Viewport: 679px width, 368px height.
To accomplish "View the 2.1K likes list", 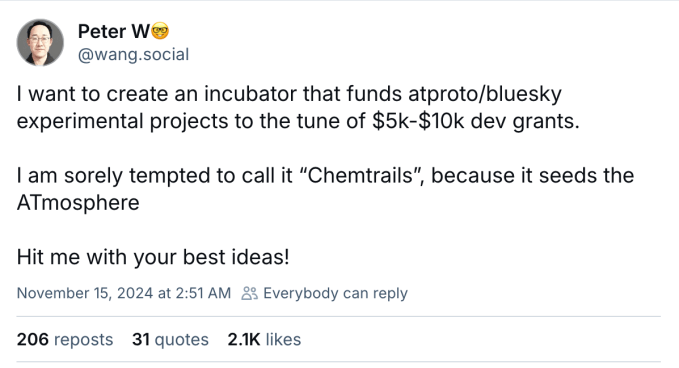I will pos(264,339).
